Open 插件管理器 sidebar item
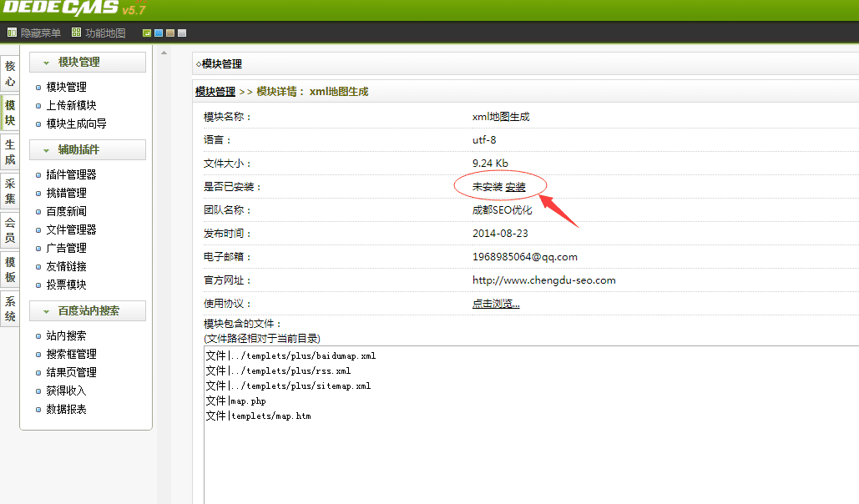 coord(71,174)
